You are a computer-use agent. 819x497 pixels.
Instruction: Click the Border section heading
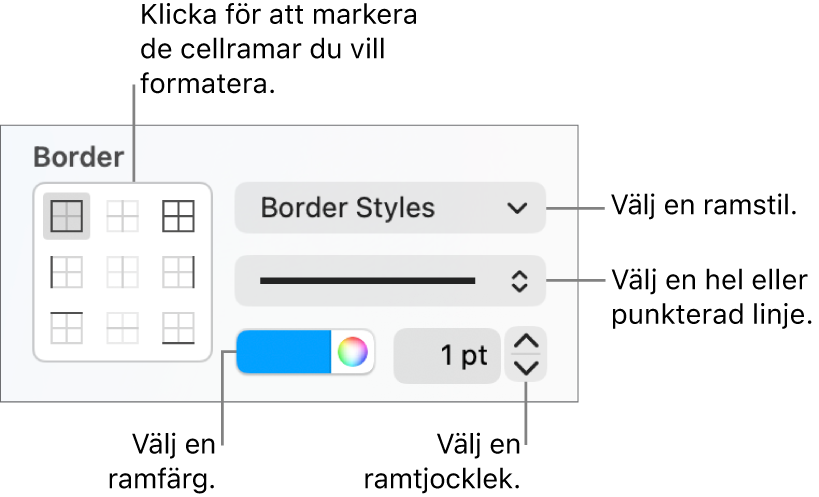(x=79, y=157)
